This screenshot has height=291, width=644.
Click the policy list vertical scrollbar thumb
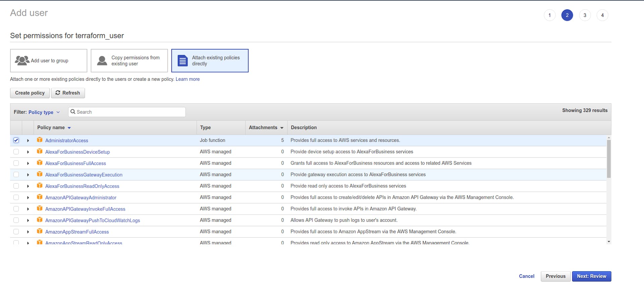pos(609,159)
